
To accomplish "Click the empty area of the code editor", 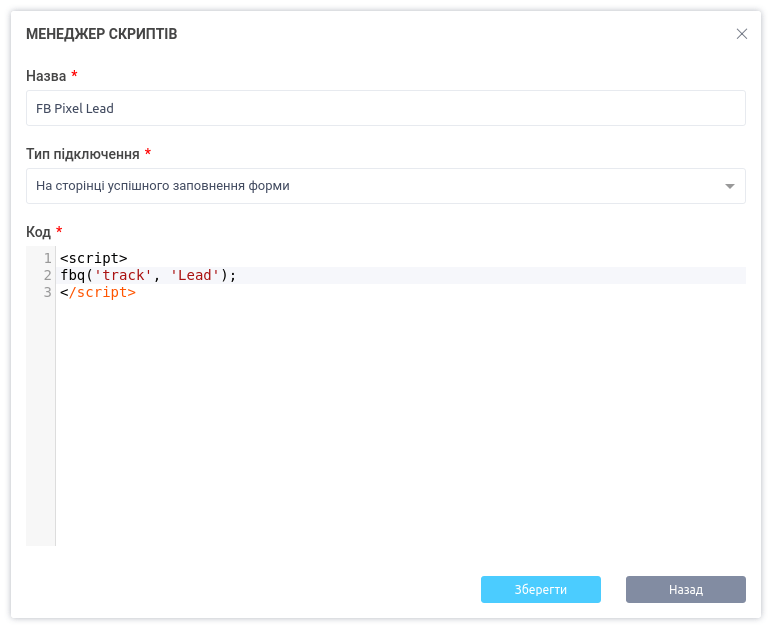I will (x=400, y=420).
